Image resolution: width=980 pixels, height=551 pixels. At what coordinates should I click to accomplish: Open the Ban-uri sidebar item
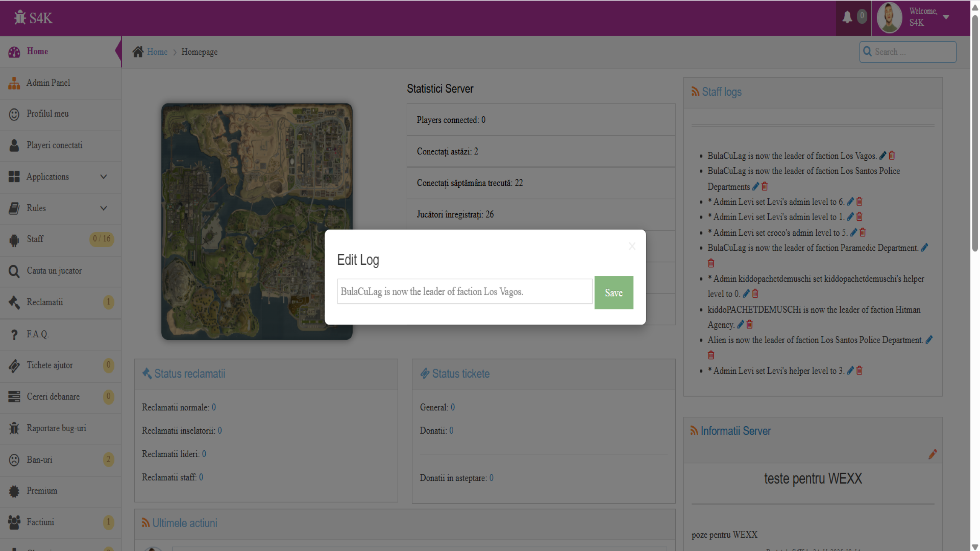click(x=39, y=460)
